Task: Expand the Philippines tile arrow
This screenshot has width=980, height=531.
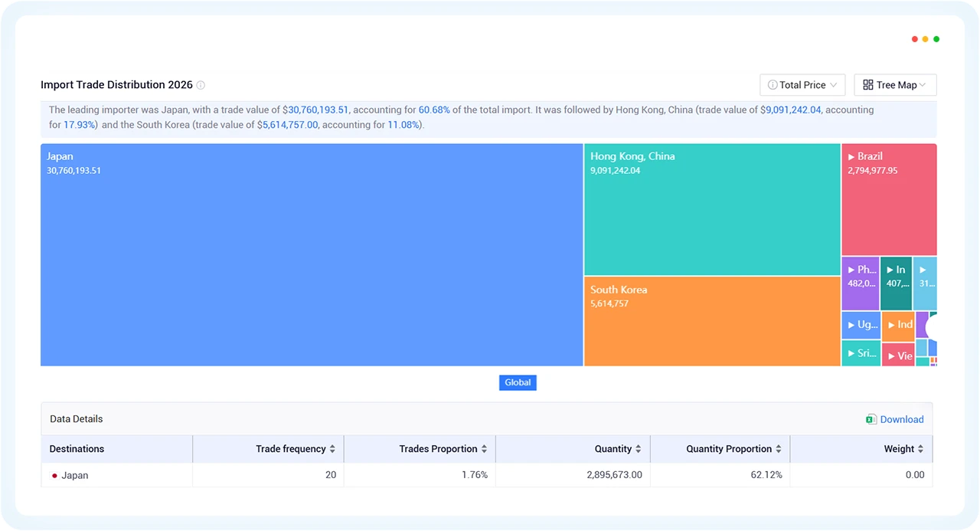Action: click(x=861, y=284)
